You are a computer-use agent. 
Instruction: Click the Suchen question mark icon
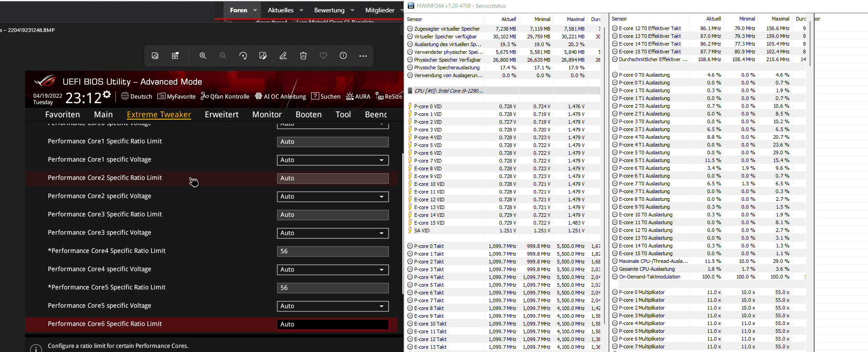[315, 96]
